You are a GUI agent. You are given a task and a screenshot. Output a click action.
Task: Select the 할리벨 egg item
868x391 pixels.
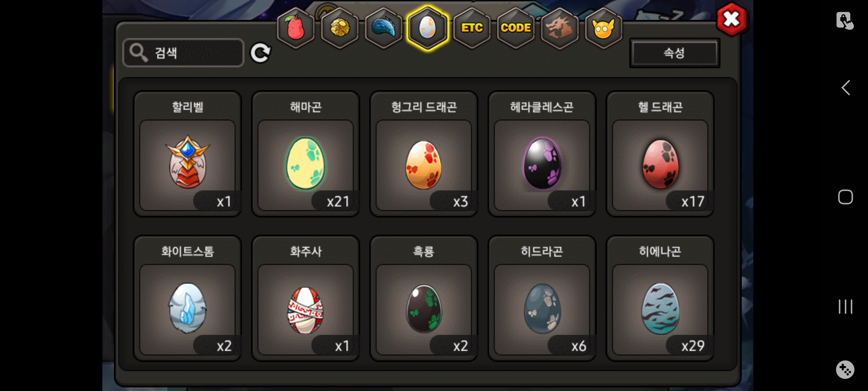[x=187, y=154]
